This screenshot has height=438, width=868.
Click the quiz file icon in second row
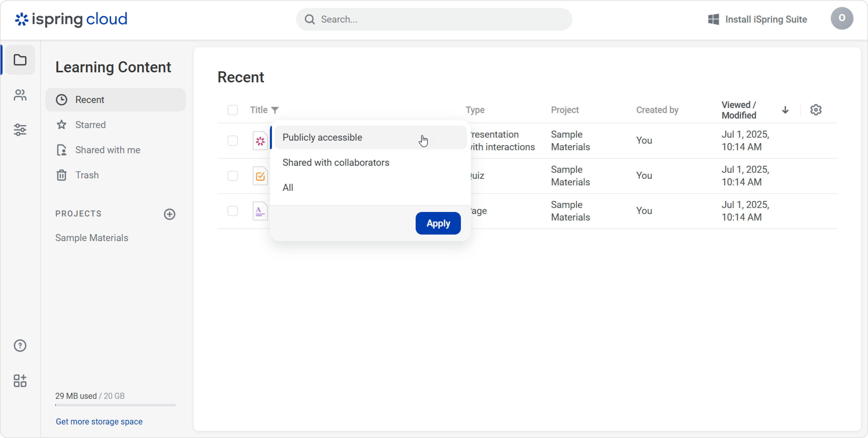pyautogui.click(x=260, y=176)
